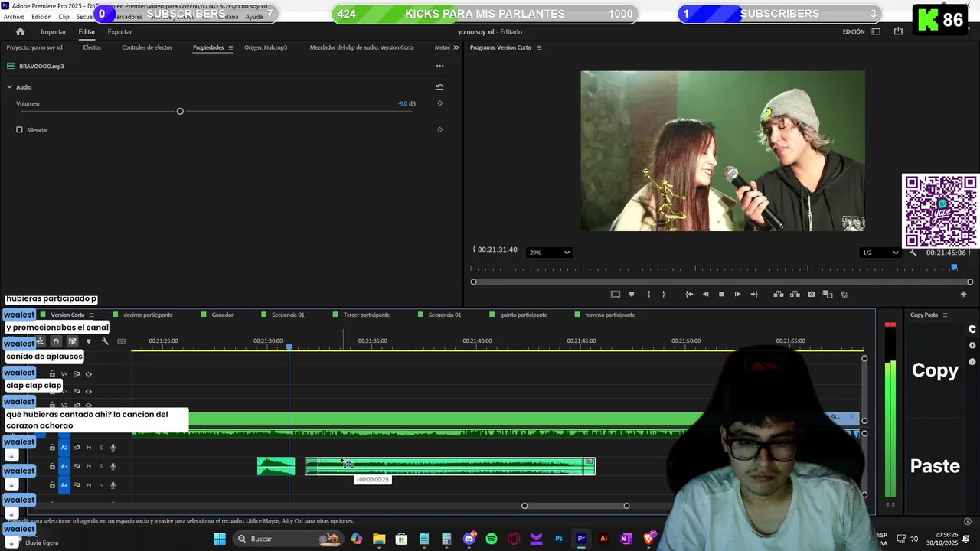
Task: Click the safe margins button in Program monitor
Action: [x=615, y=294]
